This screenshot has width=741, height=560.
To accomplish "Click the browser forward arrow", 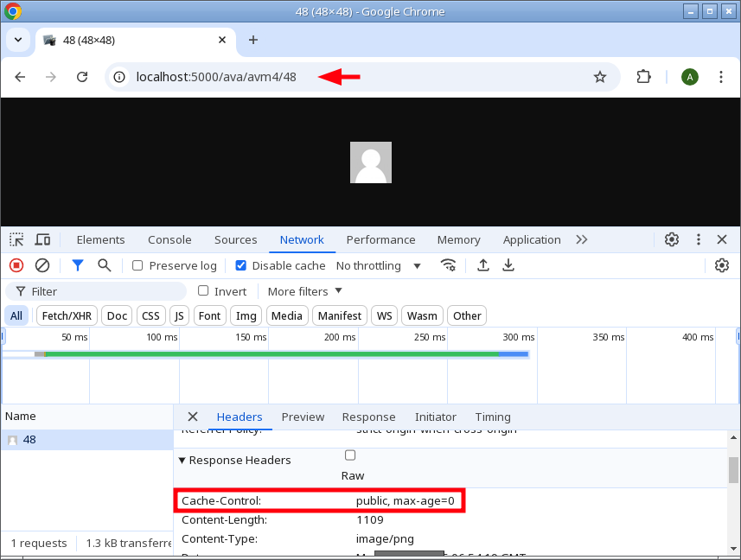I will click(x=50, y=77).
